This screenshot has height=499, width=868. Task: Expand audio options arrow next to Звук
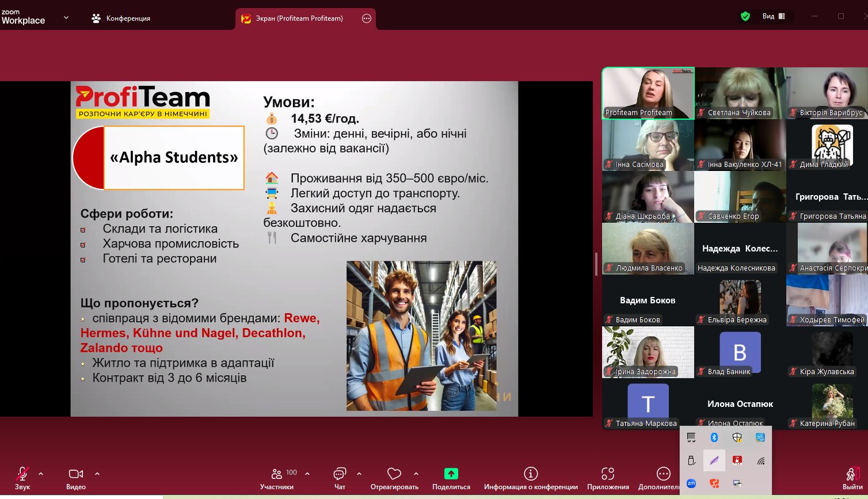click(41, 474)
